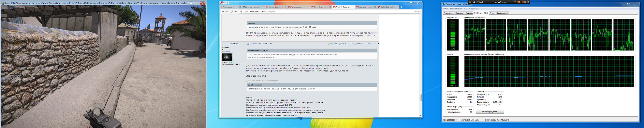Close the 'Смотреть онлайн' tab
This screenshot has width=644, height=128.
263,7
